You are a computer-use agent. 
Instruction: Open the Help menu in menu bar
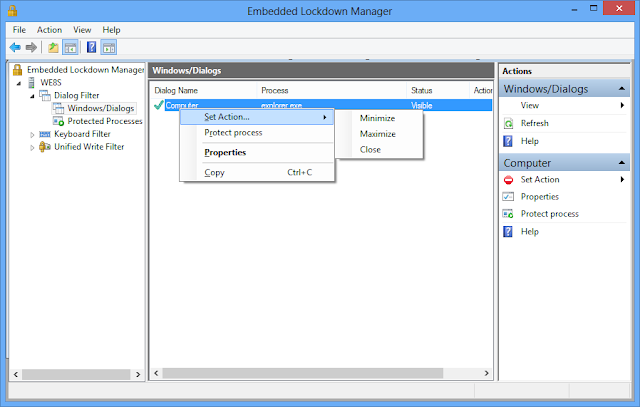click(x=111, y=30)
